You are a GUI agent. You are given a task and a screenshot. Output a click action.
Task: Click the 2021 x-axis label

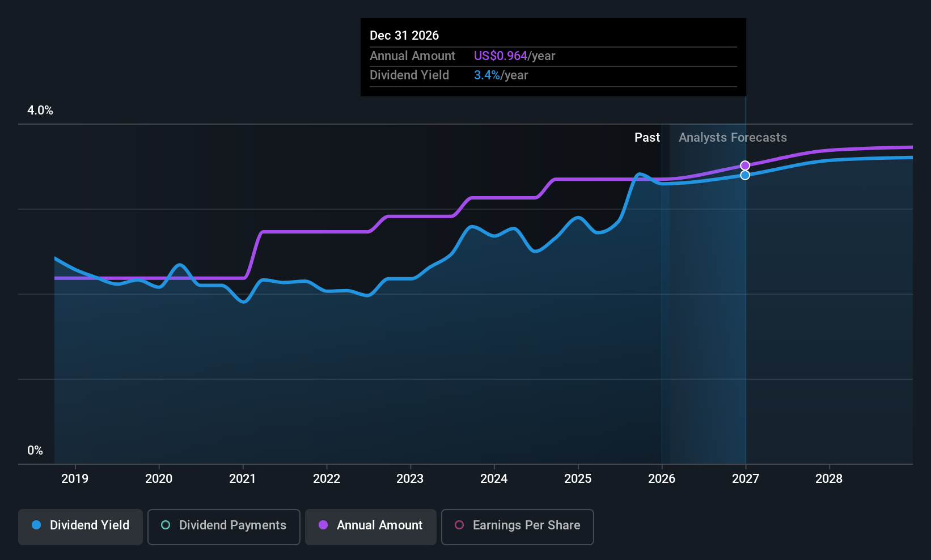[x=243, y=479]
